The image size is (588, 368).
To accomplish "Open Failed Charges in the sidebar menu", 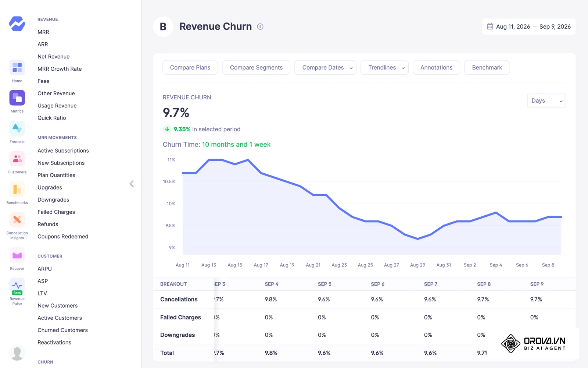I will point(56,212).
